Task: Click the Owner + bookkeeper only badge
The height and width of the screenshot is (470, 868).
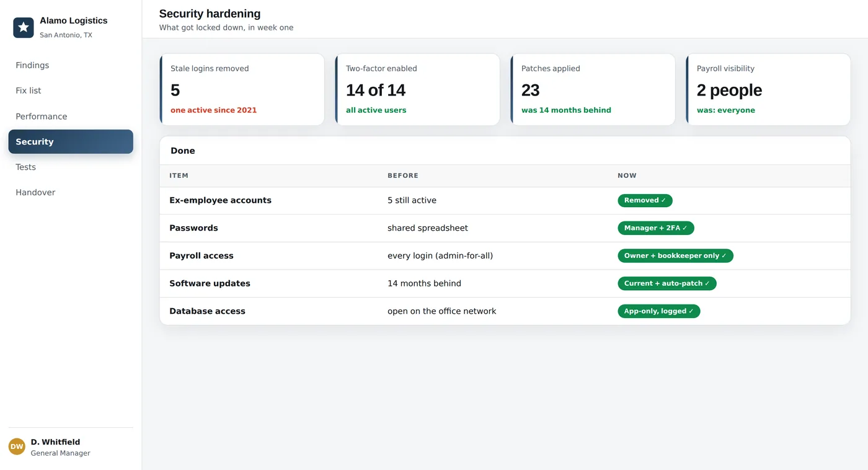Action: (675, 255)
